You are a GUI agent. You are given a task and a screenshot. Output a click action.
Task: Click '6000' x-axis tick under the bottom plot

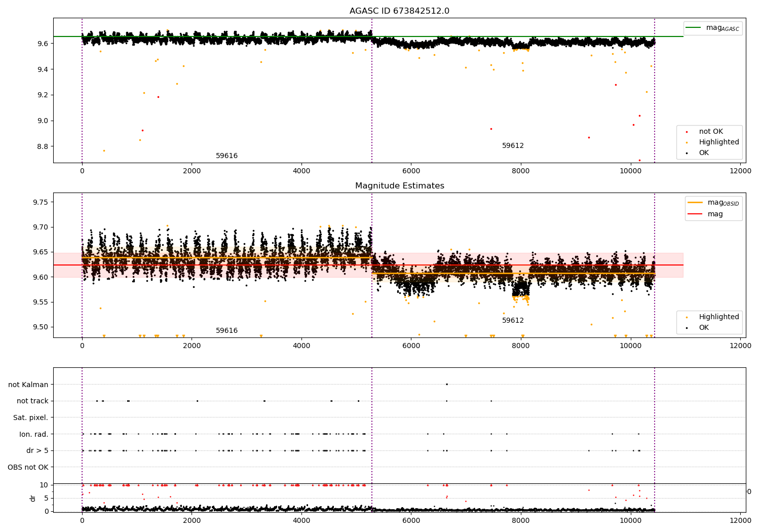point(411,520)
